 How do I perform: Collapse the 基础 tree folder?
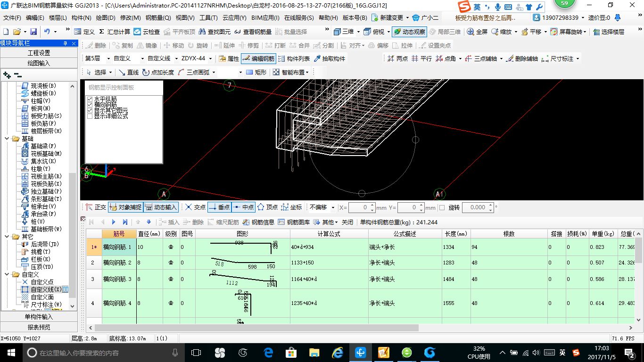pyautogui.click(x=8, y=139)
